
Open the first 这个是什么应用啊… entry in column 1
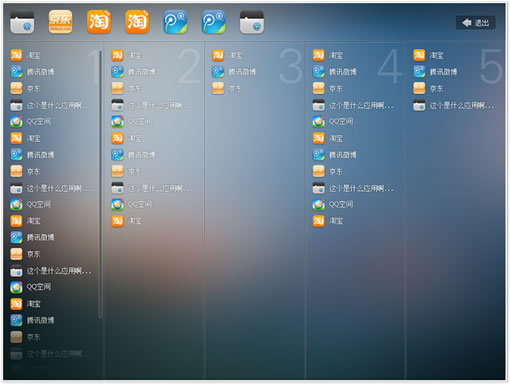coord(51,105)
